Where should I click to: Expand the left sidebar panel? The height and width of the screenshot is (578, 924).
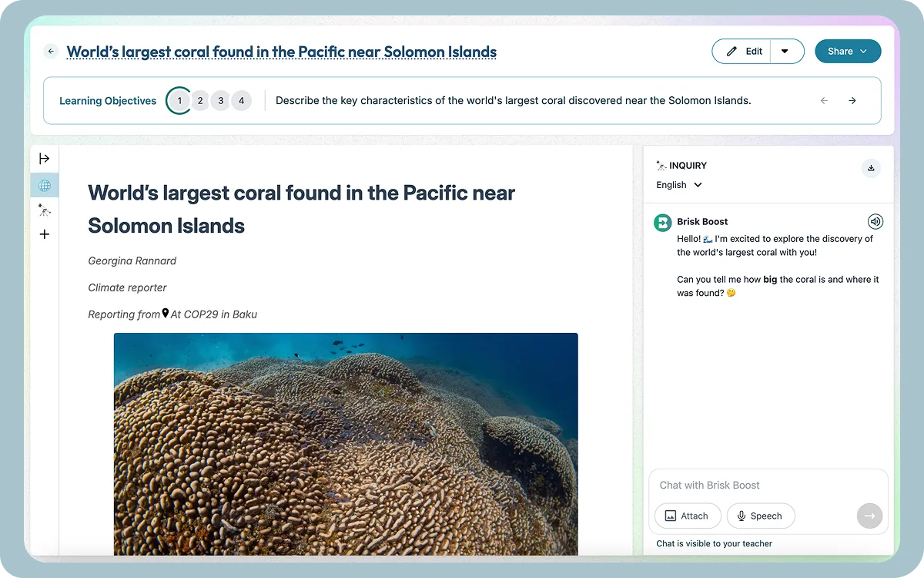(x=45, y=158)
